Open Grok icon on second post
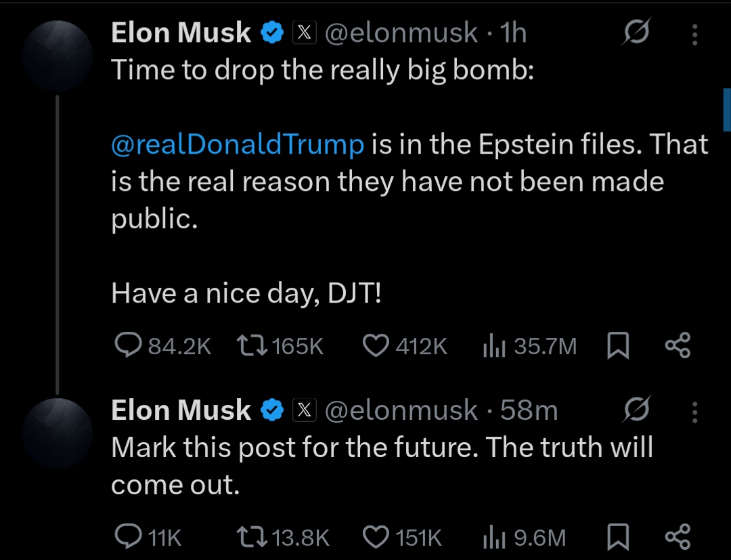The width and height of the screenshot is (731, 560). tap(636, 410)
